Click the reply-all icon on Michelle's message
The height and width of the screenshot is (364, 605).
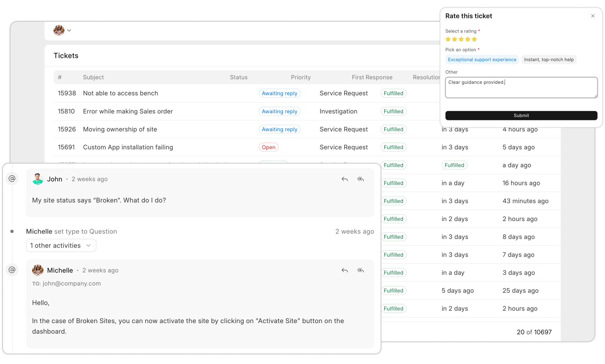[x=360, y=270]
